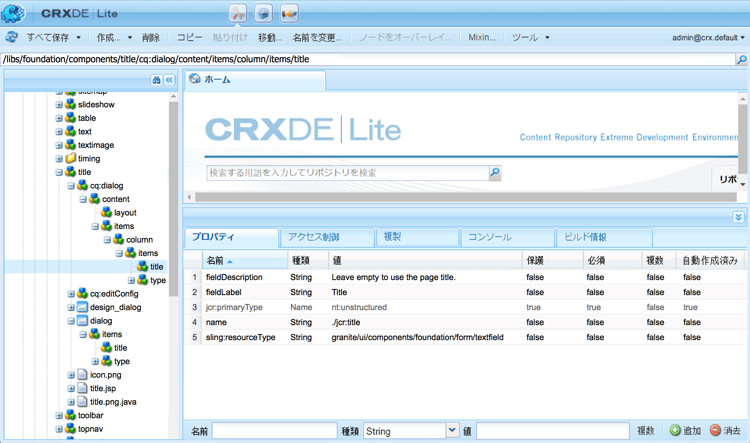
Task: Click the repository search magnifier button
Action: pos(495,173)
